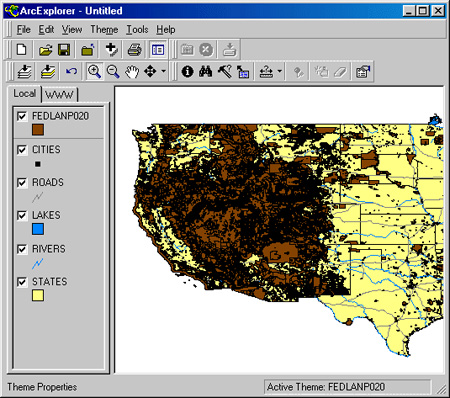450x398 pixels.
Task: Close the project with the closed folder icon
Action: tap(88, 50)
